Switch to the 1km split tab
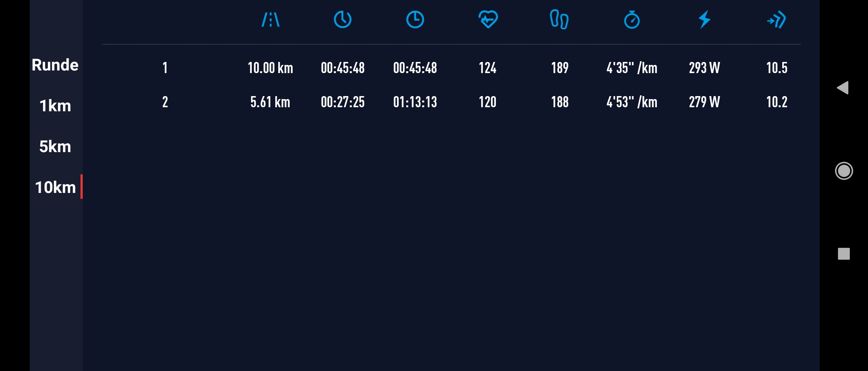 [x=55, y=106]
